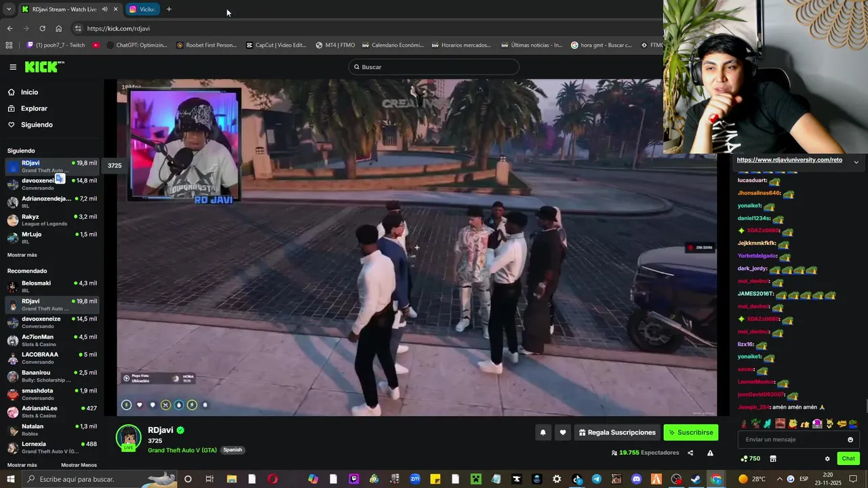Image resolution: width=868 pixels, height=488 pixels.
Task: Share the stream via share icon
Action: tap(690, 453)
